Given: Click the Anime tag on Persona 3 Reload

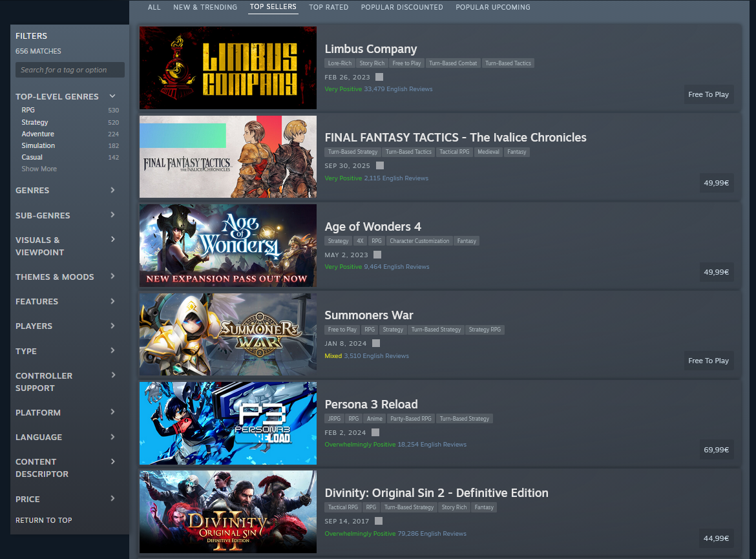Looking at the screenshot, I should [374, 419].
